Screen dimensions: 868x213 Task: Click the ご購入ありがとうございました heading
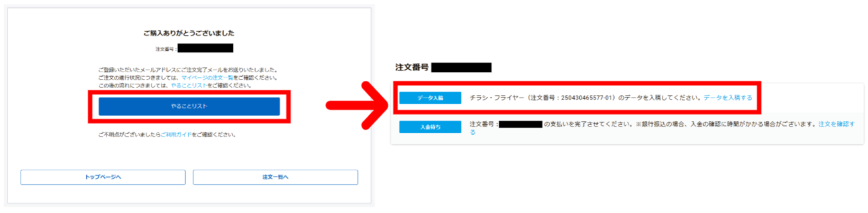pyautogui.click(x=189, y=33)
